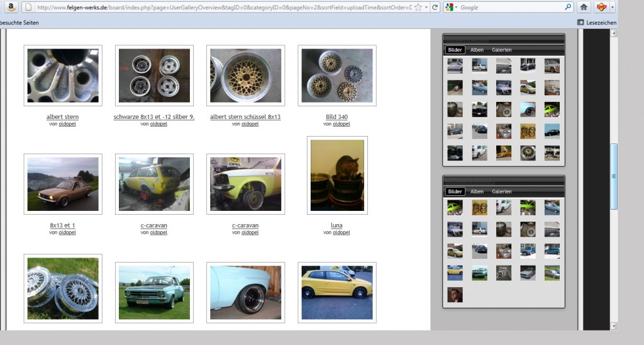Bookmark this page with the star icon
This screenshot has height=345, width=644.
[x=418, y=7]
